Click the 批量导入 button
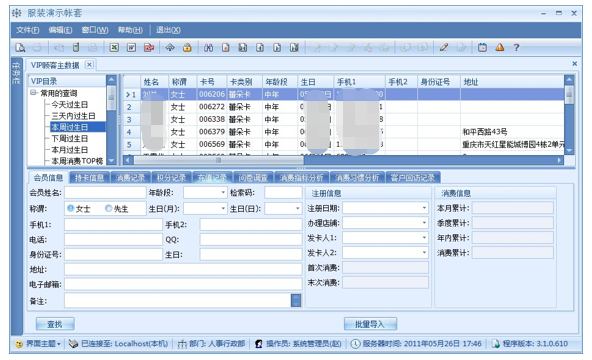Screen dimensions: 592x360 pyautogui.click(x=370, y=324)
